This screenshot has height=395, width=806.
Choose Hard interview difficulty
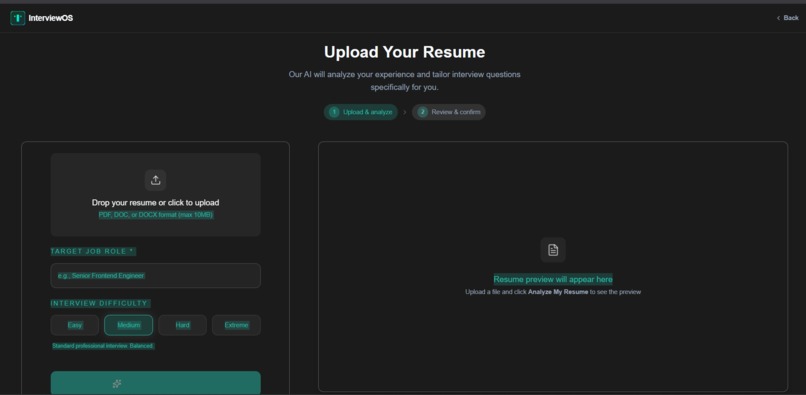pyautogui.click(x=182, y=325)
